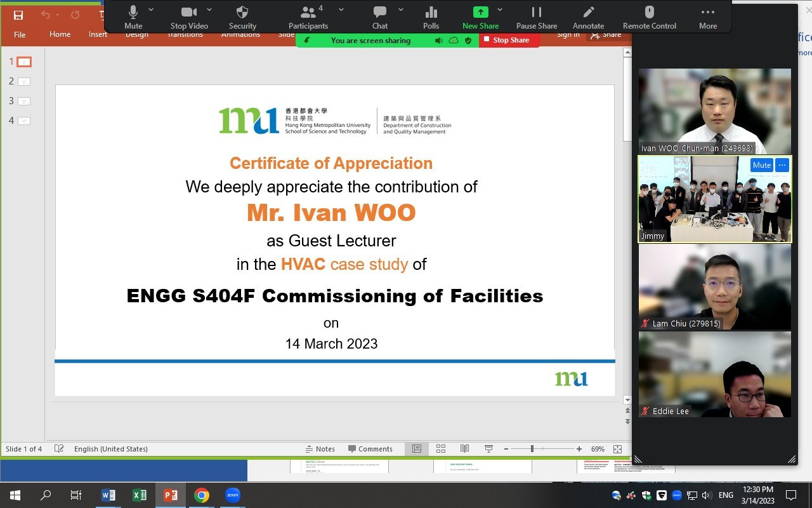
Task: Switch to Slide Sorter view
Action: [441, 449]
